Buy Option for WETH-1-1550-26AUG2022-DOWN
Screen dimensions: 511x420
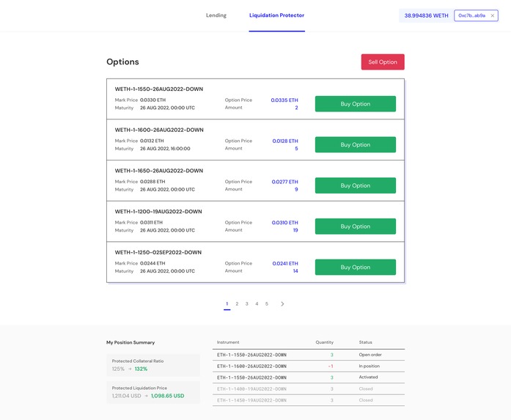(x=356, y=103)
